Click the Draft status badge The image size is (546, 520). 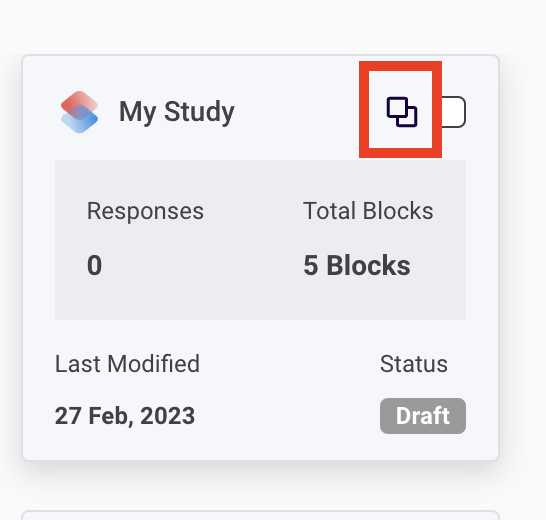click(x=423, y=416)
